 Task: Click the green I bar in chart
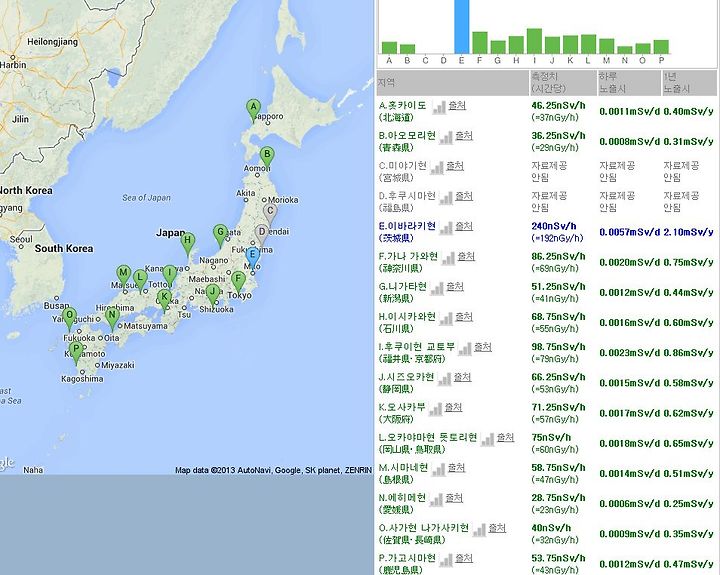point(534,41)
